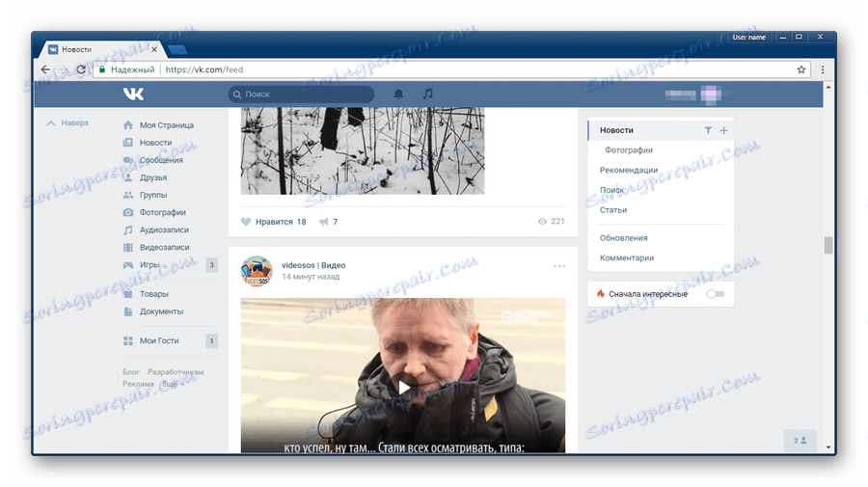
Task: Click the scrollbar down arrow
Action: tap(828, 447)
